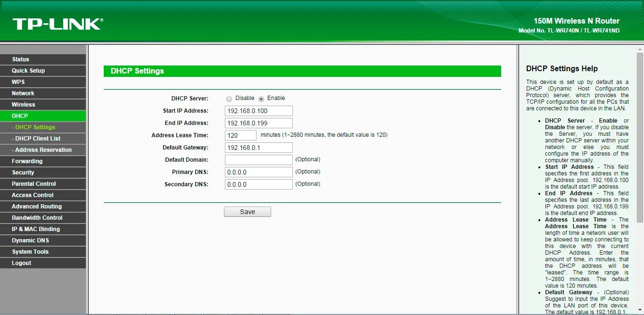This screenshot has height=315, width=644.
Task: Click the DHCP Settings page heading
Action: 137,71
